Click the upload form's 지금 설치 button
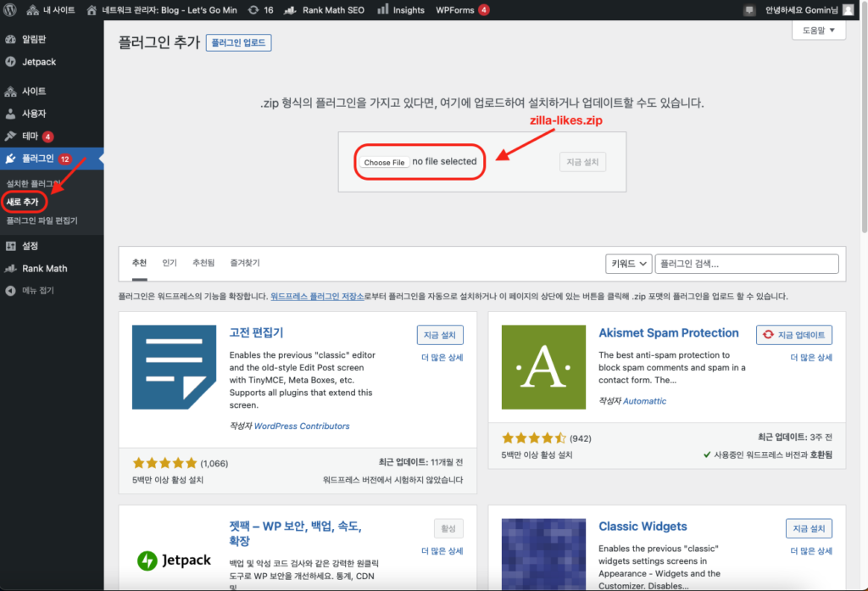This screenshot has width=868, height=591. [x=582, y=162]
